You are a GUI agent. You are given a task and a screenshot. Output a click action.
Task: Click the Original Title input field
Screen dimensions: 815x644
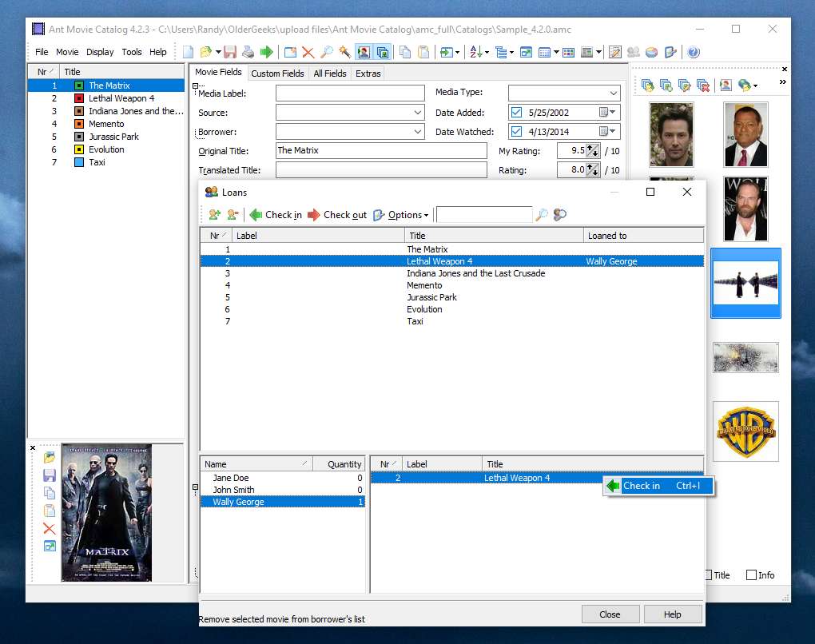pos(381,151)
